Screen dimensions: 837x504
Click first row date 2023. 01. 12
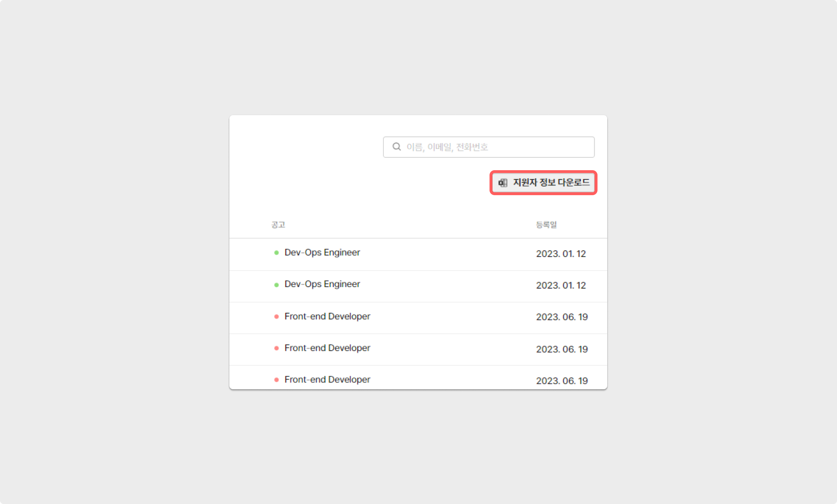pyautogui.click(x=561, y=254)
